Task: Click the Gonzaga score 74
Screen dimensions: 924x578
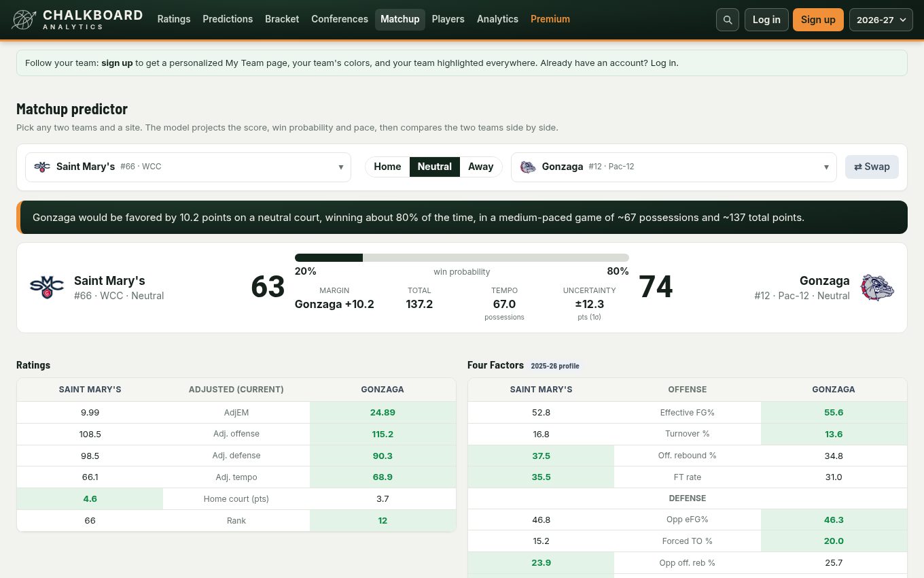Action: tap(656, 287)
